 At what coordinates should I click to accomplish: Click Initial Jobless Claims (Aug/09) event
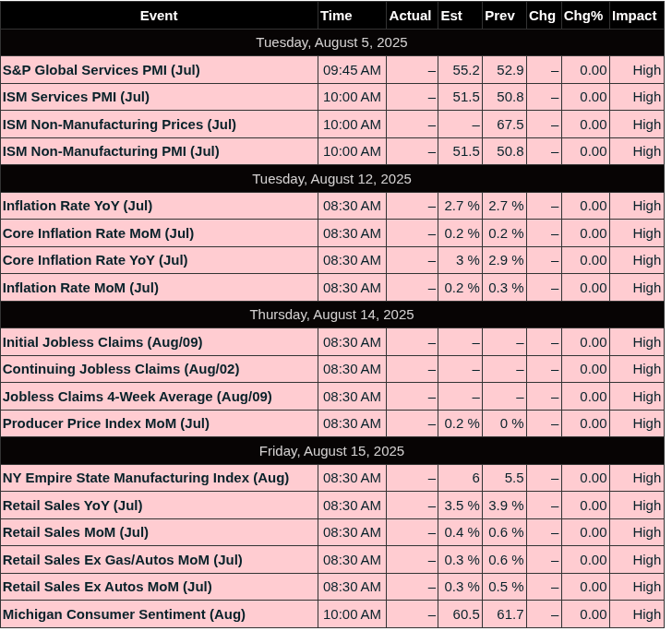159,342
